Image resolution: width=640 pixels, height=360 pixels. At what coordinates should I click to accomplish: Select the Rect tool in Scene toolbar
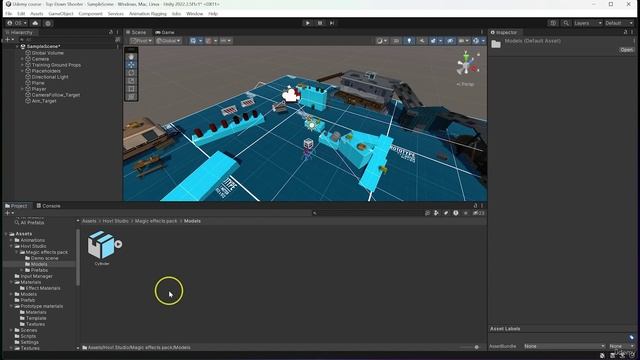tap(131, 89)
